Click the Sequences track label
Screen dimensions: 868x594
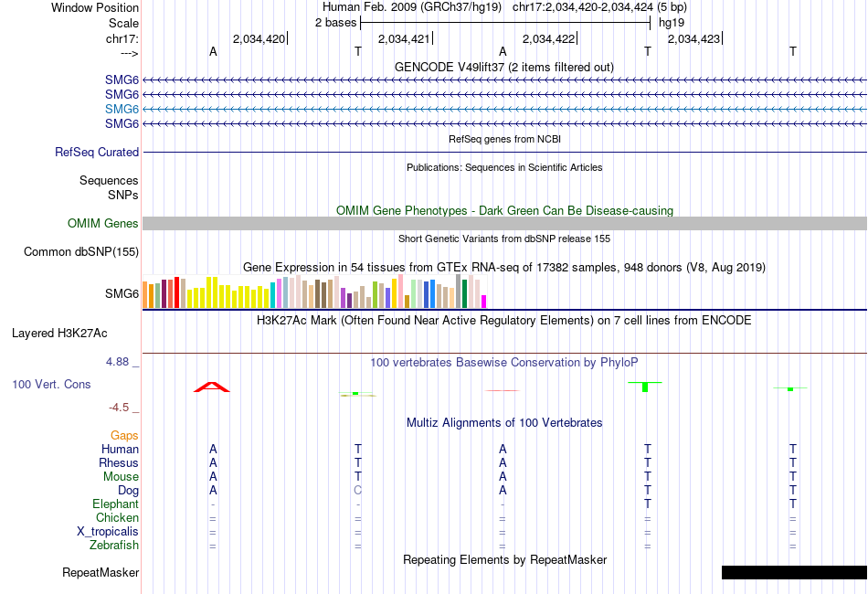pos(109,180)
